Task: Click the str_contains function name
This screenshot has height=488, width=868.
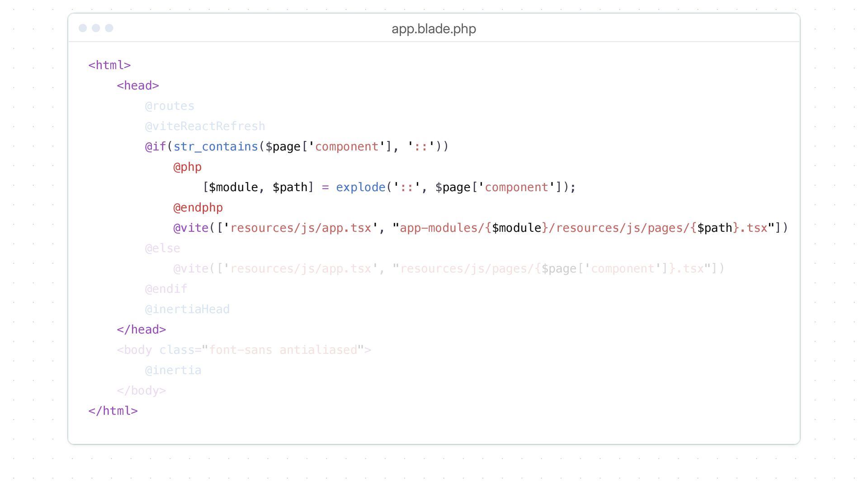Action: point(216,147)
